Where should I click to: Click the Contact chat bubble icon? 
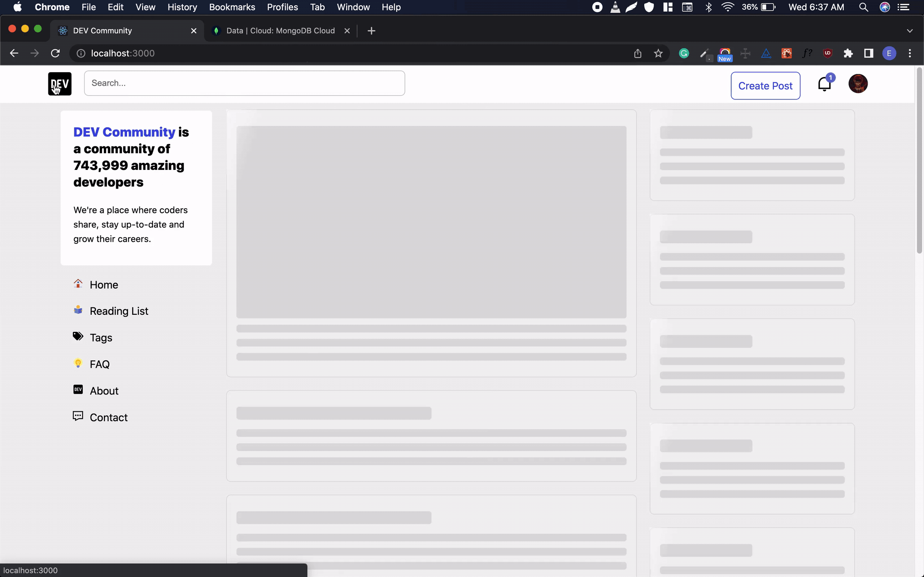[x=78, y=416]
